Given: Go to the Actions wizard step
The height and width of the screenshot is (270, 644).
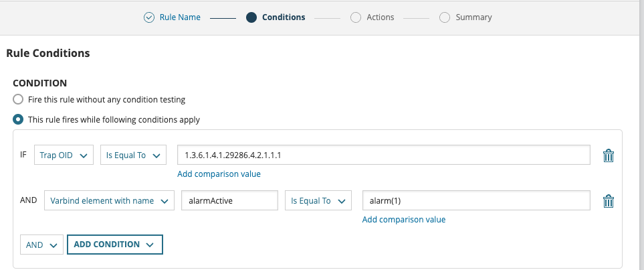Looking at the screenshot, I should coord(380,17).
